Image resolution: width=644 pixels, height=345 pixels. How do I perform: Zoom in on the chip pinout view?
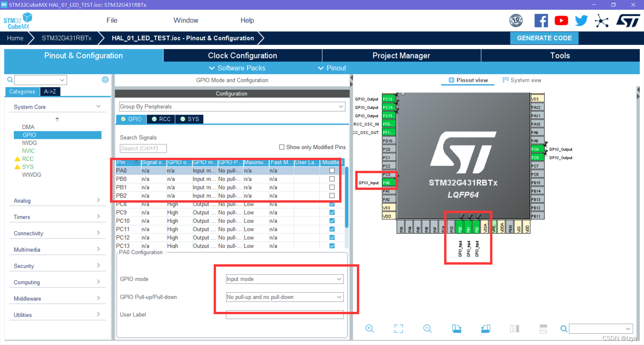pyautogui.click(x=370, y=329)
